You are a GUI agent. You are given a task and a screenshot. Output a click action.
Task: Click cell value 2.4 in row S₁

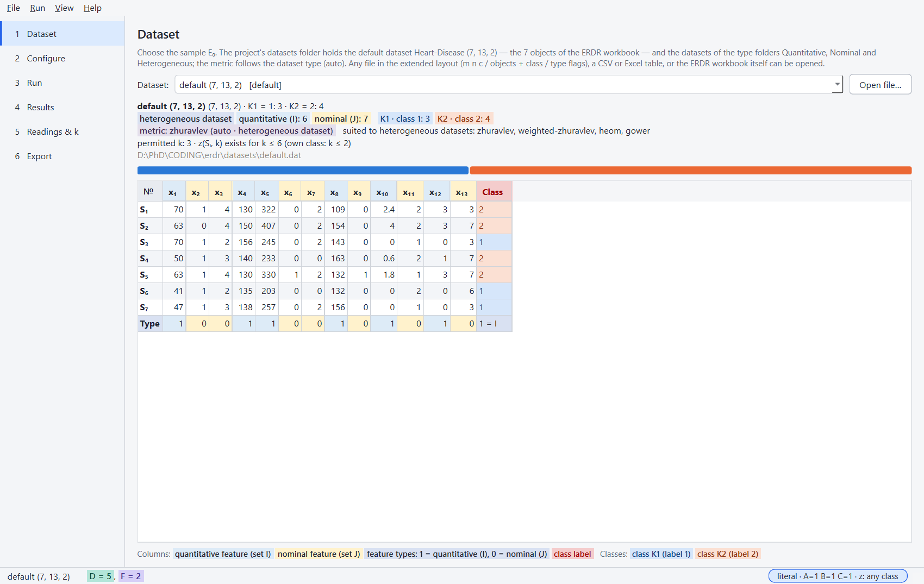tap(384, 210)
